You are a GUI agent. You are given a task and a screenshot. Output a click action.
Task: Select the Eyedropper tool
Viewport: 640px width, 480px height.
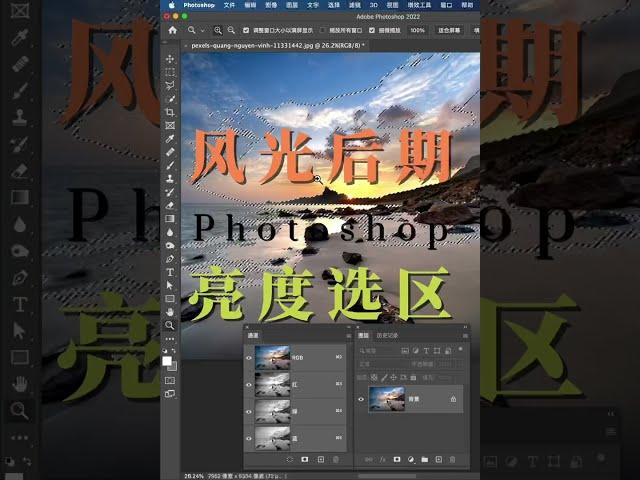170,139
